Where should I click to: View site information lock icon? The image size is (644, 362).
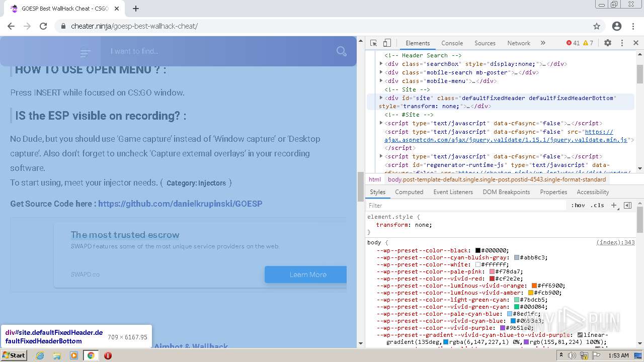[x=63, y=26]
